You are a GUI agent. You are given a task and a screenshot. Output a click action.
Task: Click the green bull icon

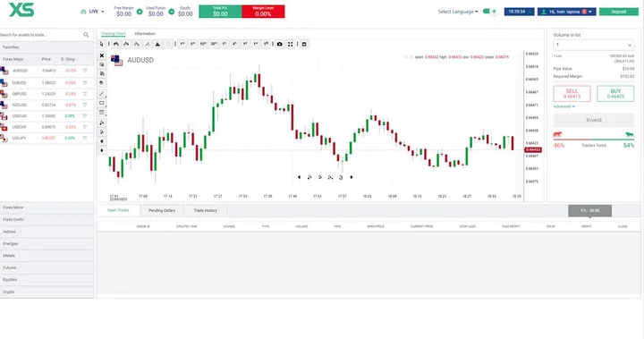pos(629,134)
